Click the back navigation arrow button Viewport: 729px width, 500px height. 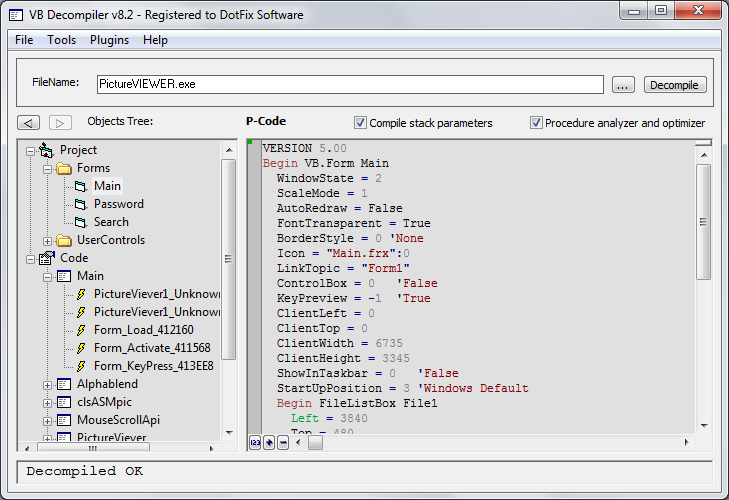[x=30, y=123]
